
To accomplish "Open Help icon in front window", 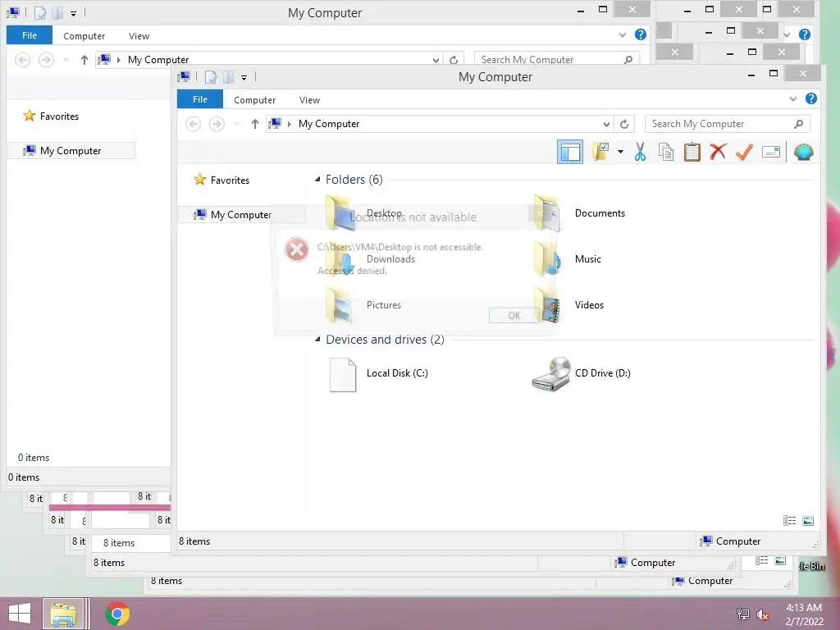I will tap(811, 98).
